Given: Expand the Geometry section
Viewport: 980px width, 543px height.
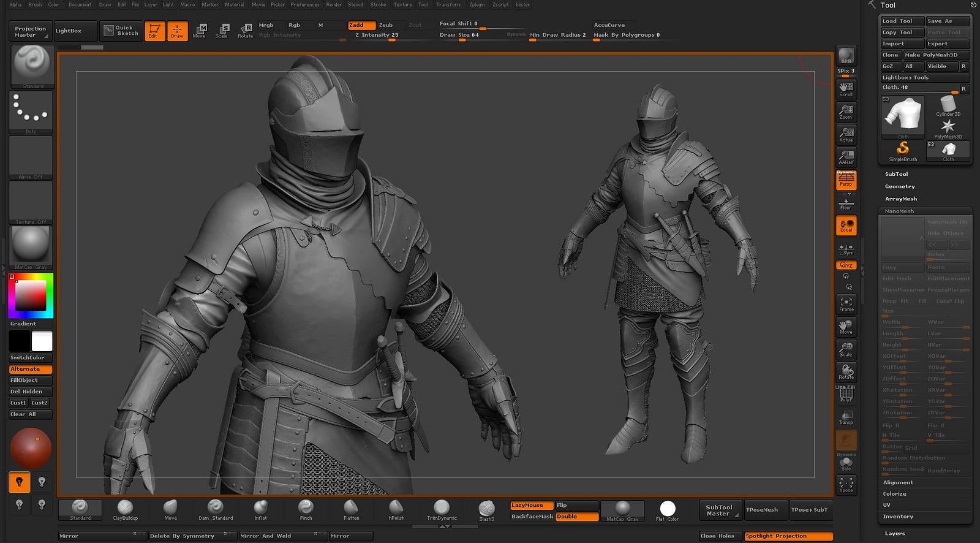Looking at the screenshot, I should [899, 186].
